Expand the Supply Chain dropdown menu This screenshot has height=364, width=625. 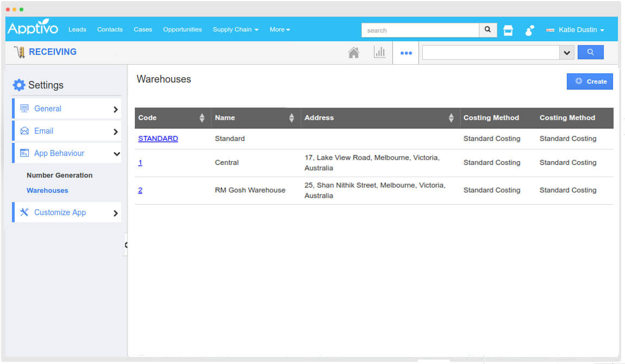click(x=235, y=29)
